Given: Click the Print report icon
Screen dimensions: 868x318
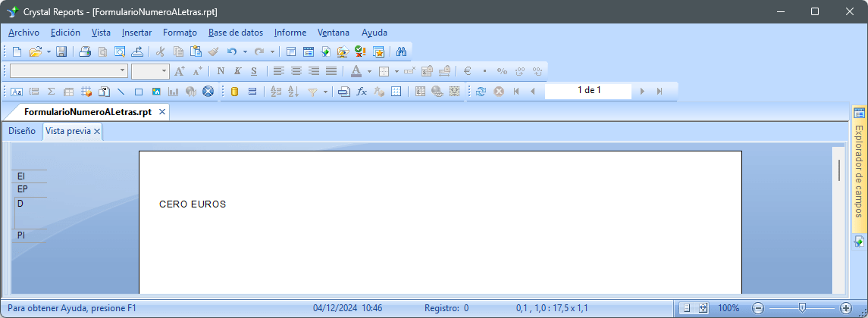Looking at the screenshot, I should tap(85, 51).
